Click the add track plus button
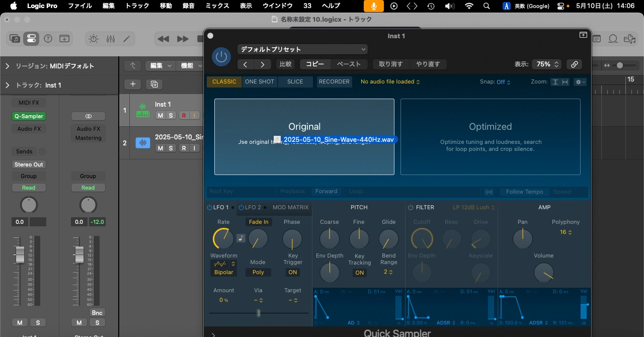The height and width of the screenshot is (337, 644). click(133, 84)
